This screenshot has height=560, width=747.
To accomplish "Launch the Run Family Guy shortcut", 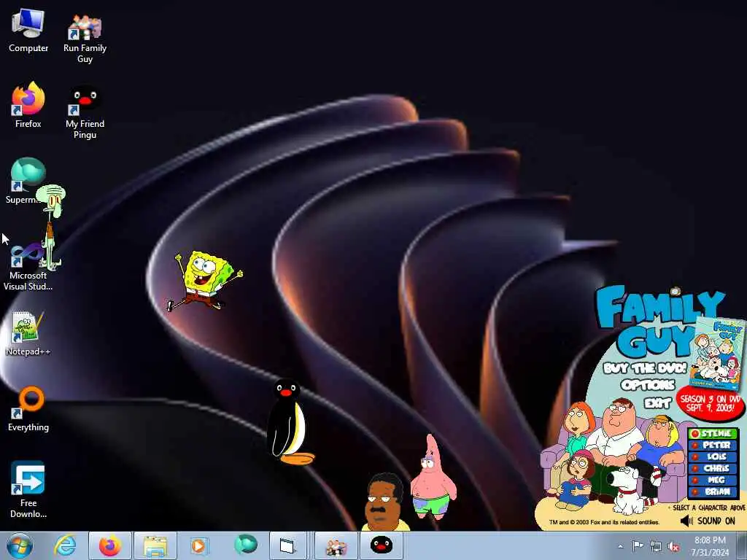I will click(x=85, y=38).
